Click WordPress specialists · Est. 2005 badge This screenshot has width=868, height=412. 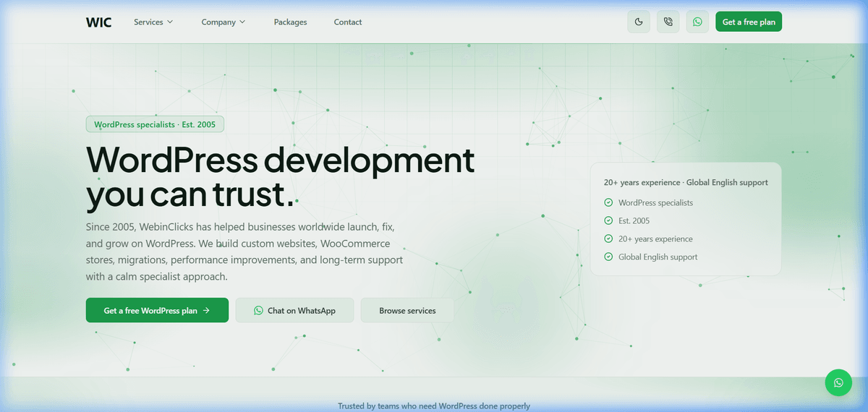coord(155,124)
